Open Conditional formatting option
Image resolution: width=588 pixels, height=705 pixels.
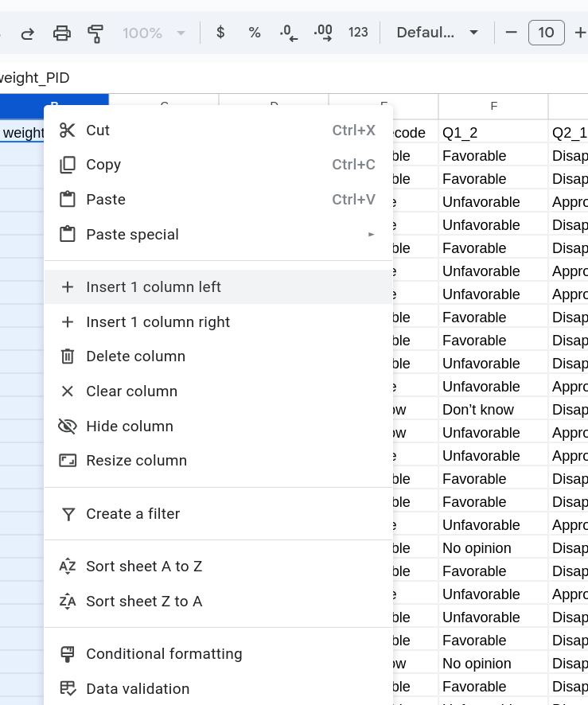point(164,654)
